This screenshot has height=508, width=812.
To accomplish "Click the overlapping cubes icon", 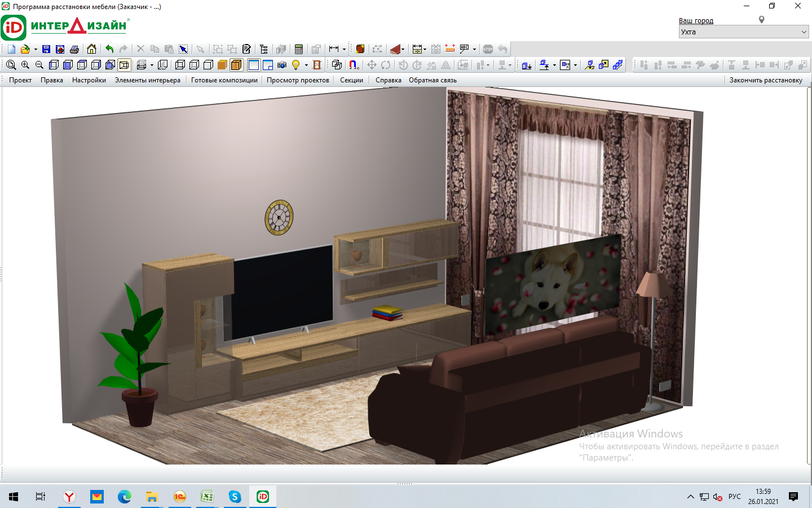I will [x=337, y=65].
